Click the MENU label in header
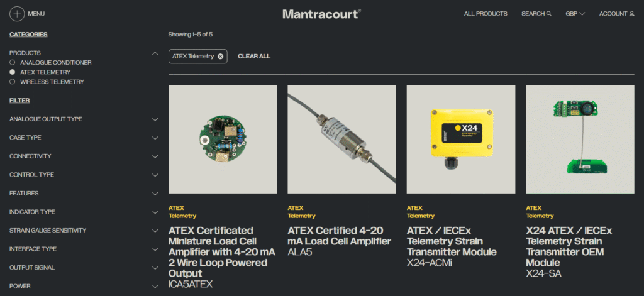The height and width of the screenshot is (296, 644). 36,14
